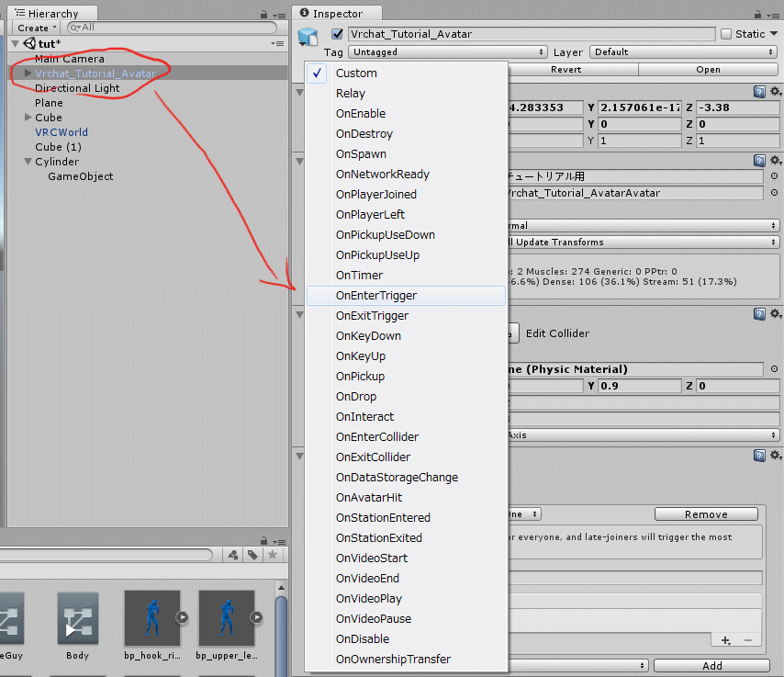The image size is (784, 677).
Task: Select the Custom trigger option
Action: (406, 73)
